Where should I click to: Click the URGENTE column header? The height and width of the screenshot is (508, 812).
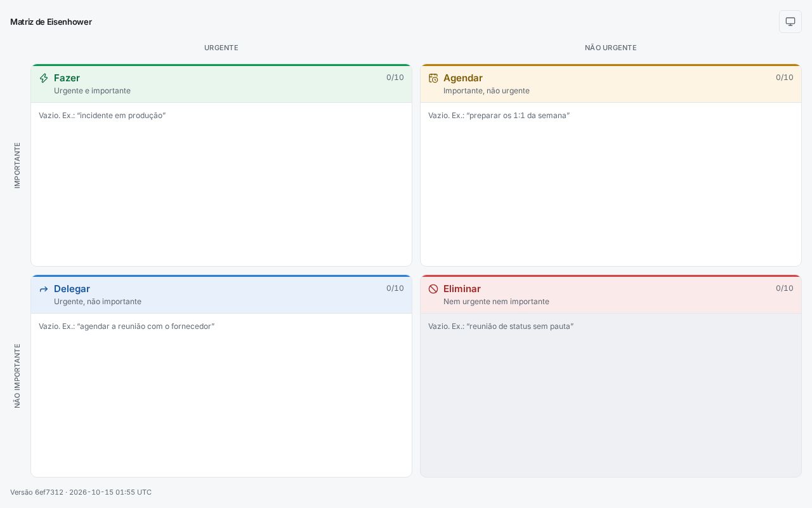[x=221, y=48]
